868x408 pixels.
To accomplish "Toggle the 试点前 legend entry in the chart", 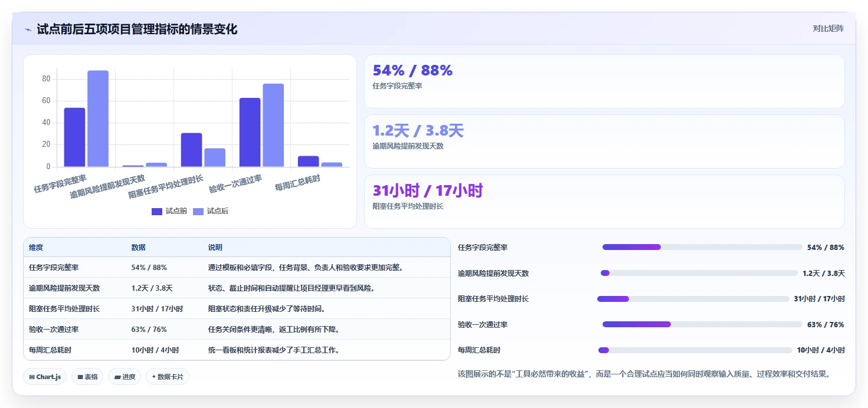I will [x=169, y=211].
